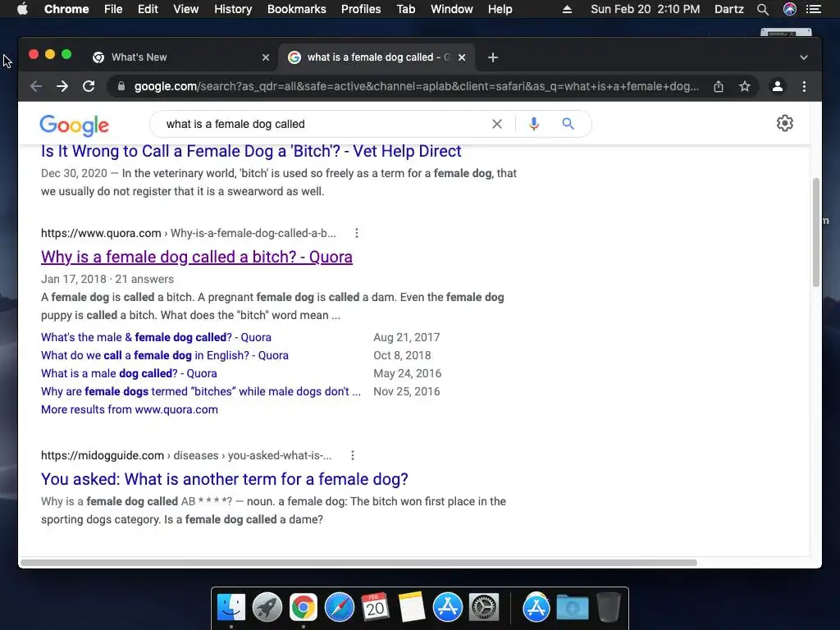
Task: Open Profiles menu
Action: 361,9
